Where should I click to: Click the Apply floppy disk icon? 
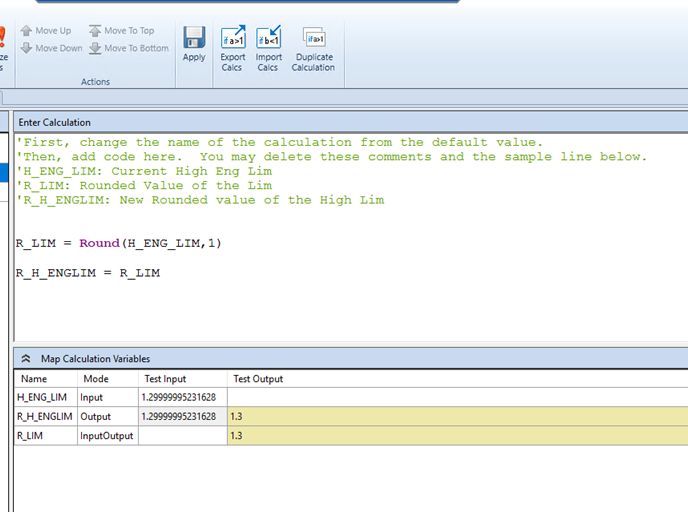194,40
